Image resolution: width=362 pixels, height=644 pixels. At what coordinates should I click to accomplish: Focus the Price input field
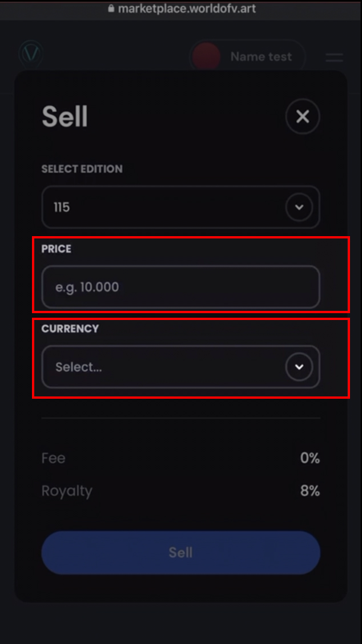(x=181, y=287)
